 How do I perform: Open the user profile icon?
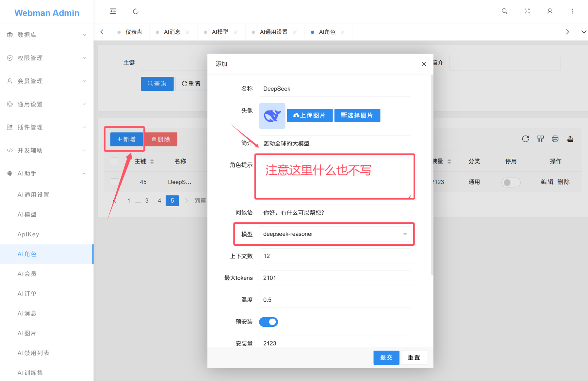coord(550,11)
